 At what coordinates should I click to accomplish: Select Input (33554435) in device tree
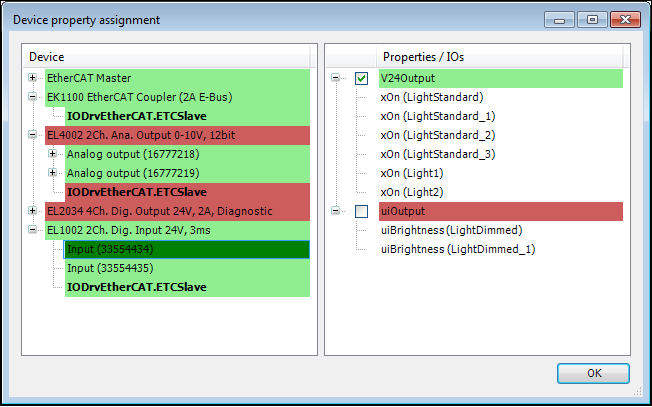tap(109, 268)
